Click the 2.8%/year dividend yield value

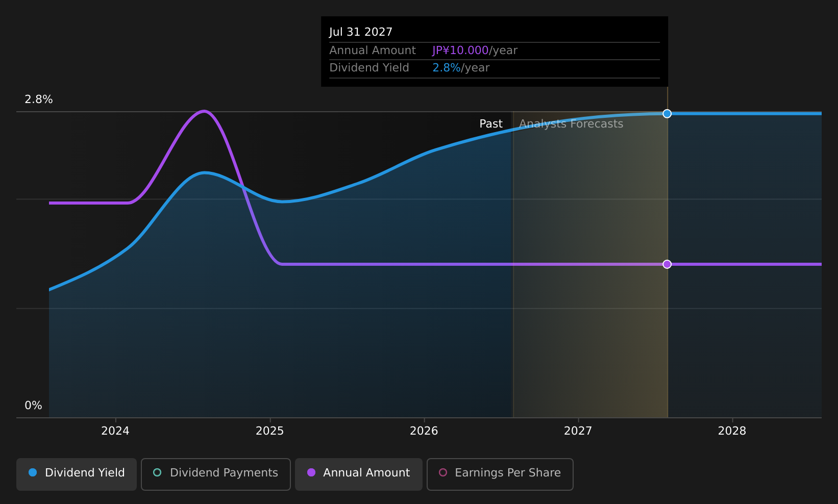point(461,68)
